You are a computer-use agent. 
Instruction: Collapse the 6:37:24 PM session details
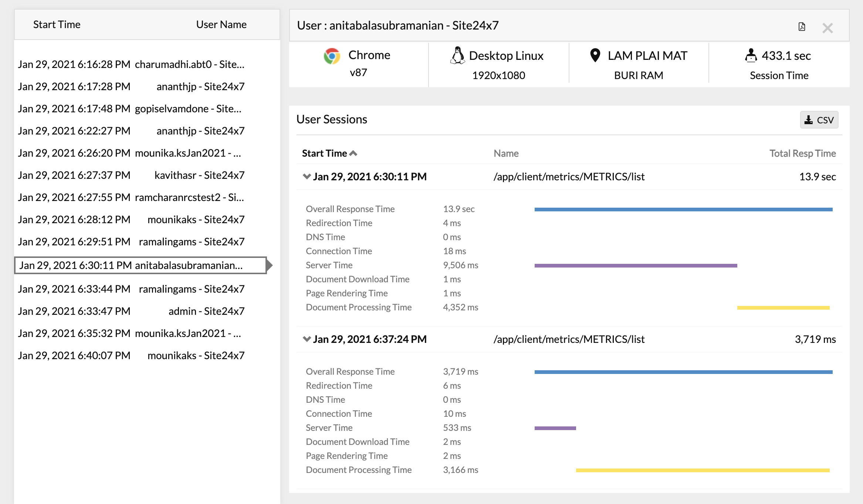coord(307,339)
